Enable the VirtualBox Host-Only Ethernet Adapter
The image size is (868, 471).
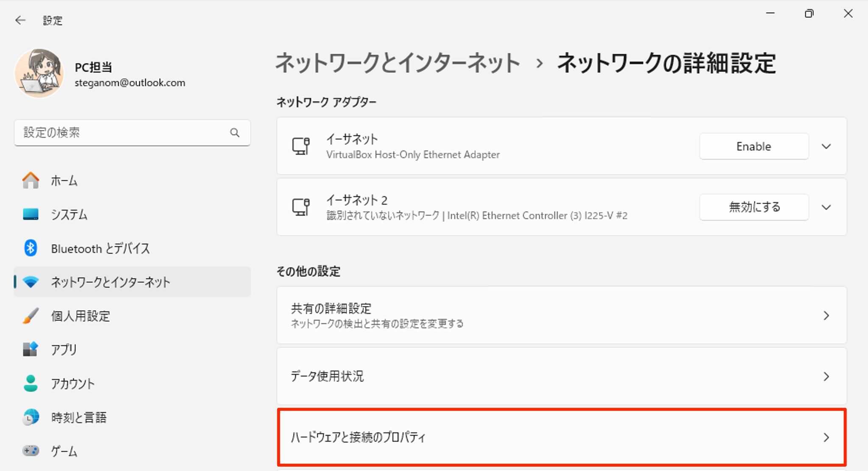point(754,146)
